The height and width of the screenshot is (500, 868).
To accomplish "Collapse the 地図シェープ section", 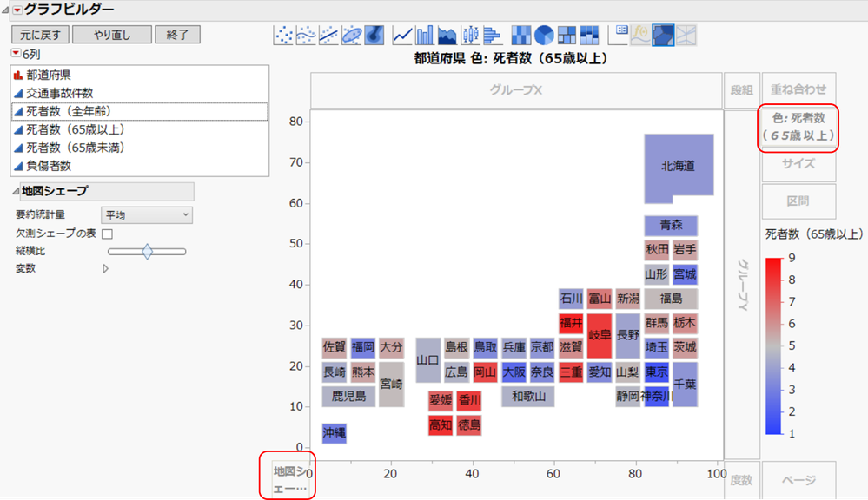I will [16, 191].
